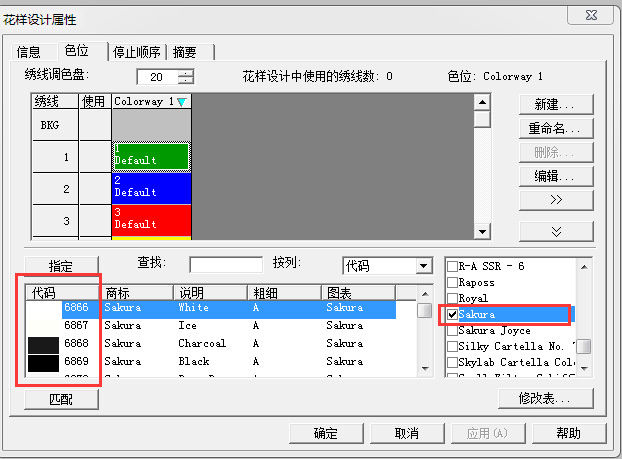The height and width of the screenshot is (459, 622).
Task: Click the Colorway 1 cyan triangle marker
Action: point(181,102)
